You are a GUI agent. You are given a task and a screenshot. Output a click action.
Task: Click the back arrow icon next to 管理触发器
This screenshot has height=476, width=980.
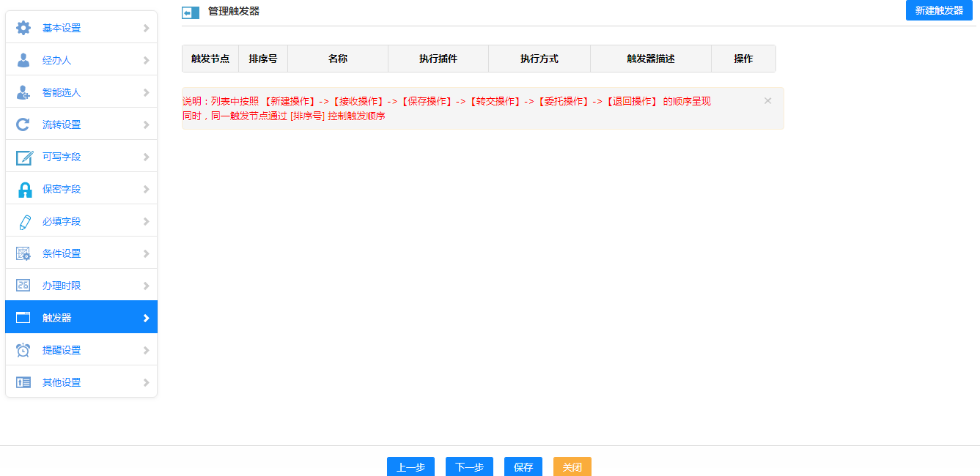tap(191, 12)
